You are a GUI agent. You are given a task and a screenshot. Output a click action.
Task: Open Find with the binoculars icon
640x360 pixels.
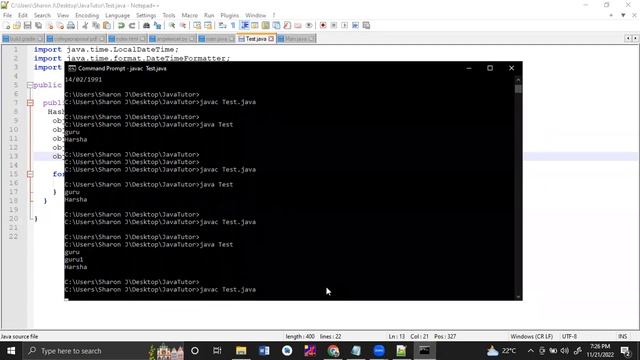click(x=146, y=25)
